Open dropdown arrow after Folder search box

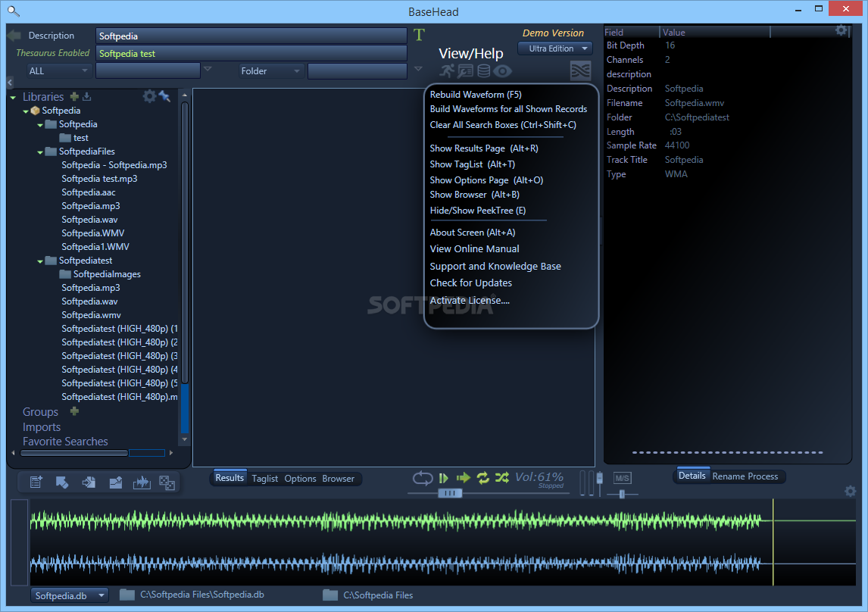(x=419, y=69)
